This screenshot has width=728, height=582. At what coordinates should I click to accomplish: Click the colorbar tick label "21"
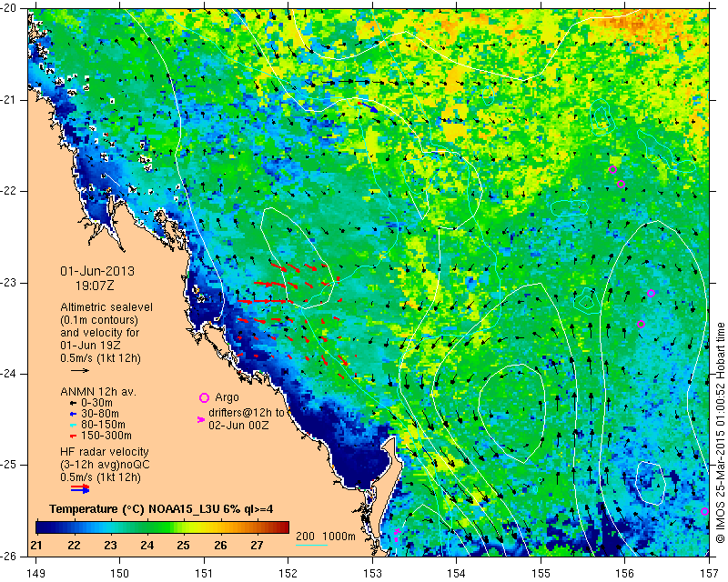click(36, 545)
